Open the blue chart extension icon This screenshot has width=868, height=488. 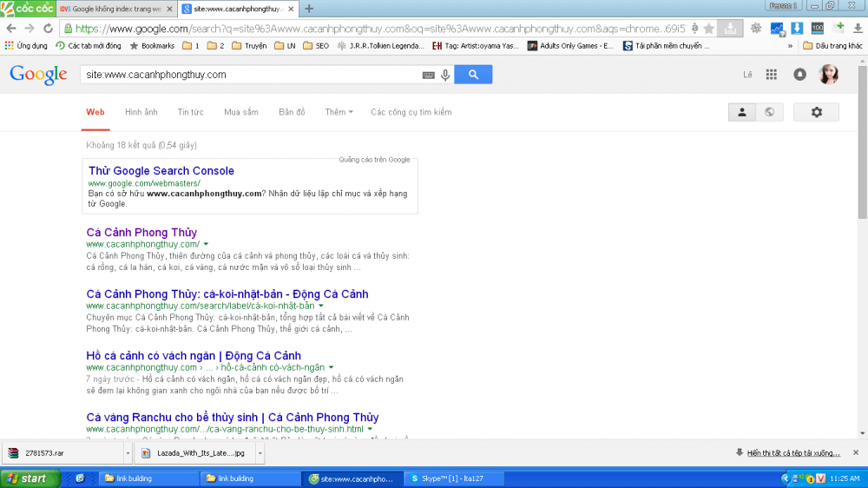[x=777, y=29]
